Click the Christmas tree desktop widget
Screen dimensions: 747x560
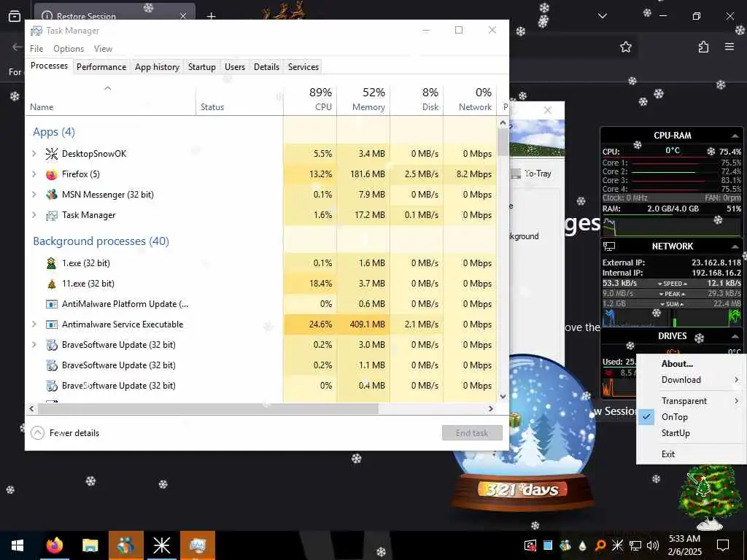709,497
